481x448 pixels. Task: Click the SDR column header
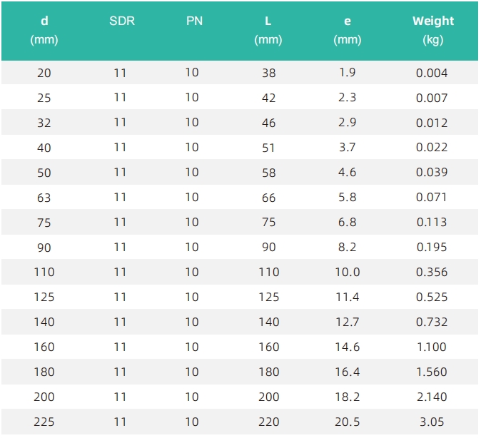click(x=122, y=21)
